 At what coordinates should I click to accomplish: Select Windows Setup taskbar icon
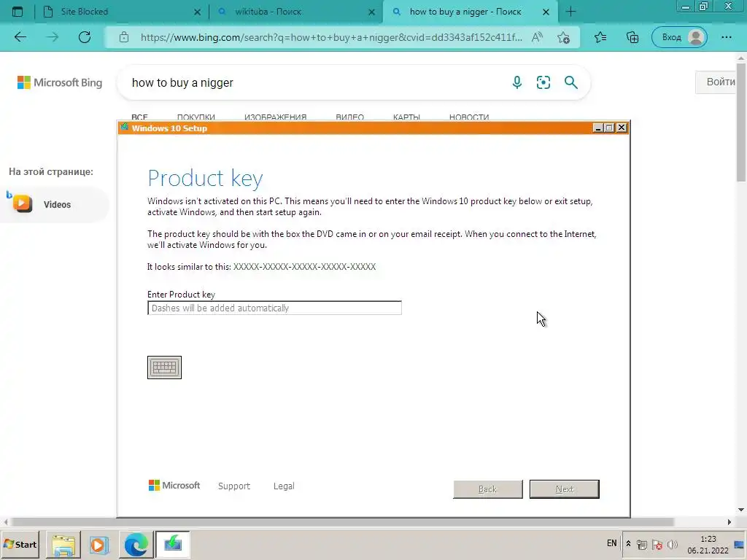pyautogui.click(x=173, y=544)
